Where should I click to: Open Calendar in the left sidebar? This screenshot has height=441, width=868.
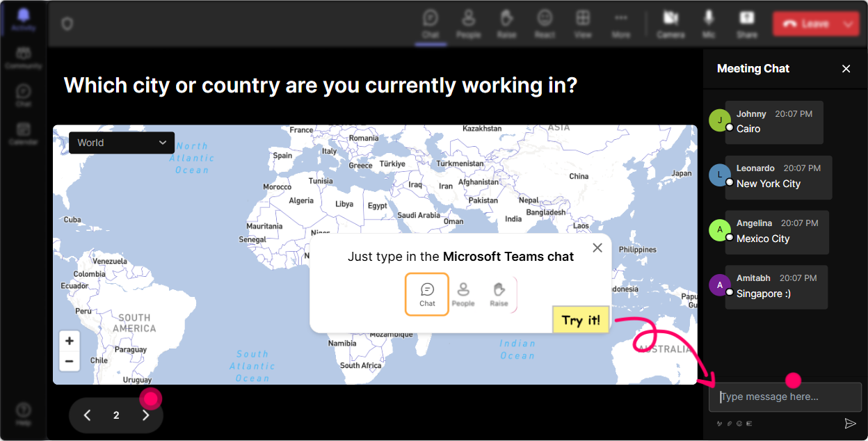24,134
